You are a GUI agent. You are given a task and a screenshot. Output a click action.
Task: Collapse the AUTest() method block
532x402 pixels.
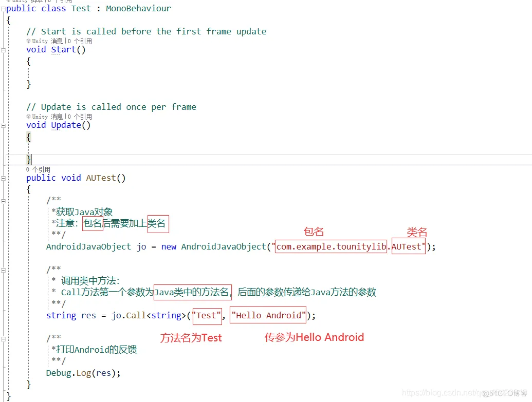(x=3, y=178)
